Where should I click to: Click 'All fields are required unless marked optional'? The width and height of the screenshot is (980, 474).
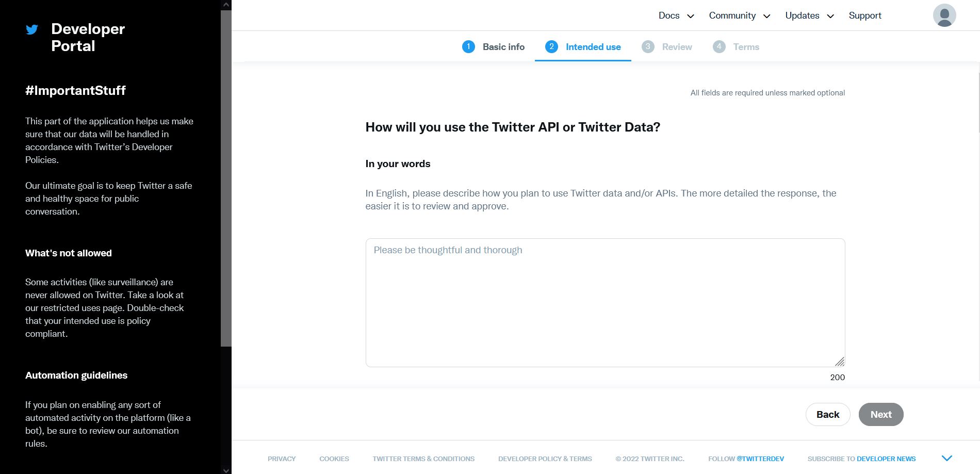click(767, 93)
